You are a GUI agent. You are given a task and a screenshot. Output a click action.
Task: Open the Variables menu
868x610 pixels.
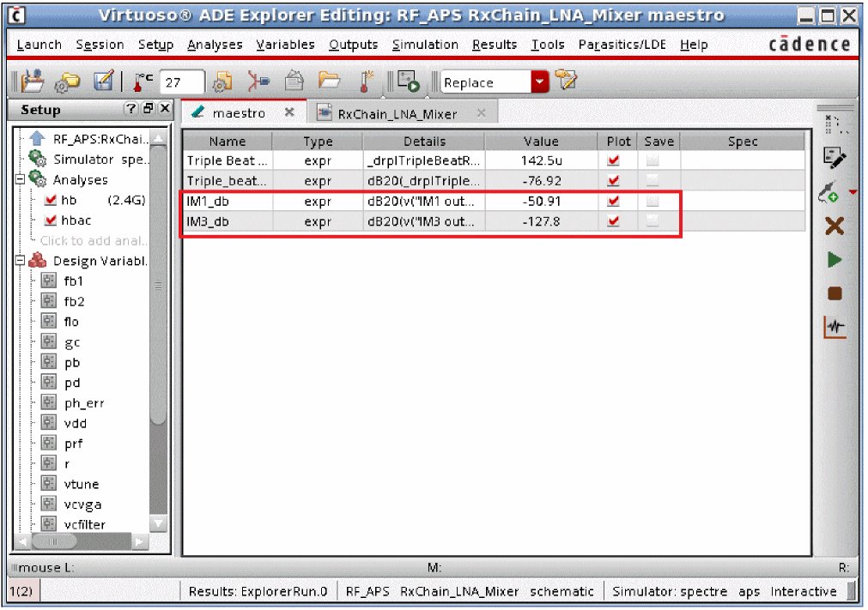(285, 45)
